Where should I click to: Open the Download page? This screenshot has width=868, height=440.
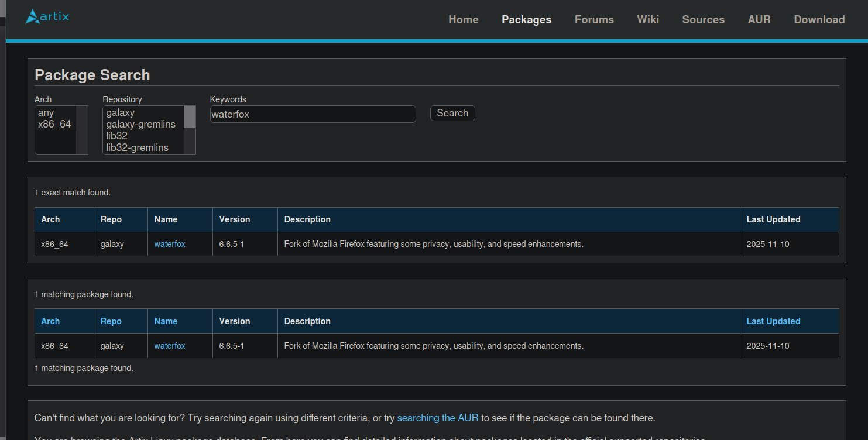coord(819,19)
